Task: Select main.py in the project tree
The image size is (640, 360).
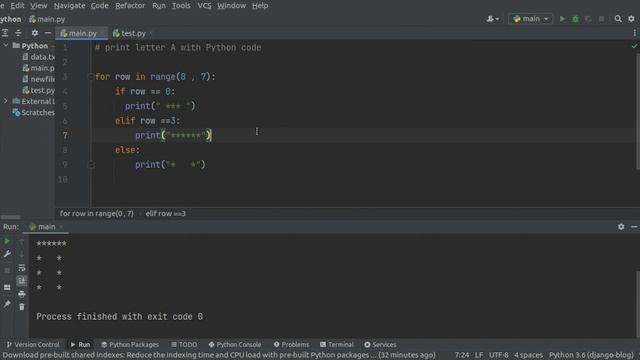Action: [x=38, y=68]
